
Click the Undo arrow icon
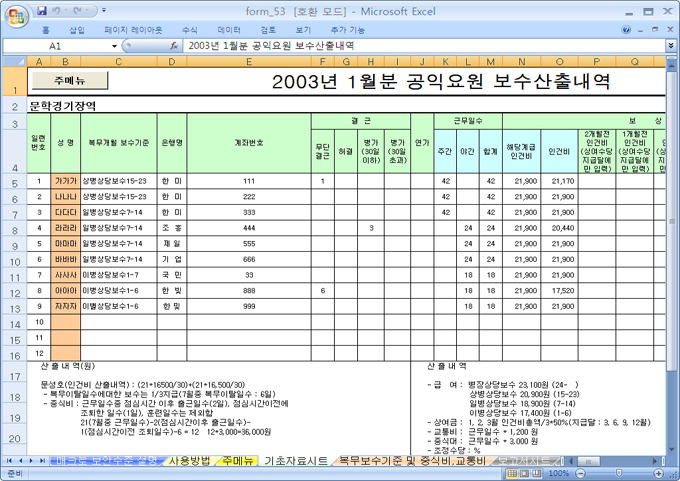[58, 10]
